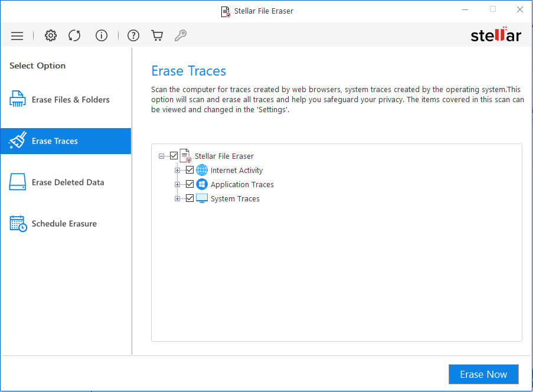Disable the System Traces checkbox
The width and height of the screenshot is (533, 392).
click(x=189, y=198)
